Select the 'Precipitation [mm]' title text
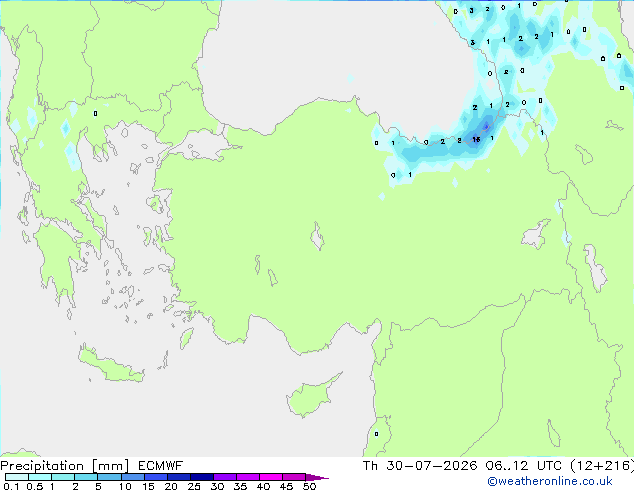 point(65,466)
